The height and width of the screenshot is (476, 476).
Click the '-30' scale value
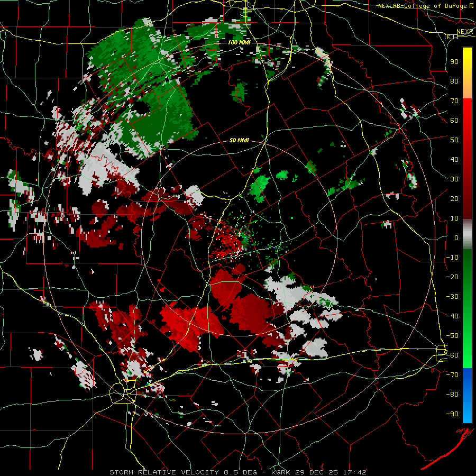pyautogui.click(x=452, y=297)
